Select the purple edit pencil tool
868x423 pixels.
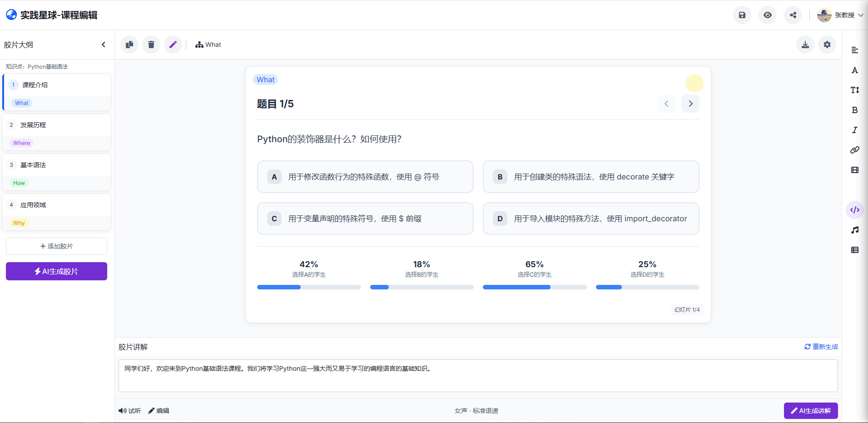(173, 45)
